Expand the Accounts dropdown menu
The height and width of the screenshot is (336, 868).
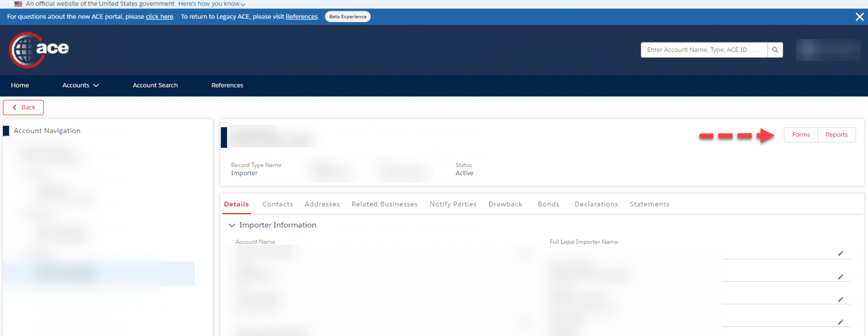tap(80, 85)
